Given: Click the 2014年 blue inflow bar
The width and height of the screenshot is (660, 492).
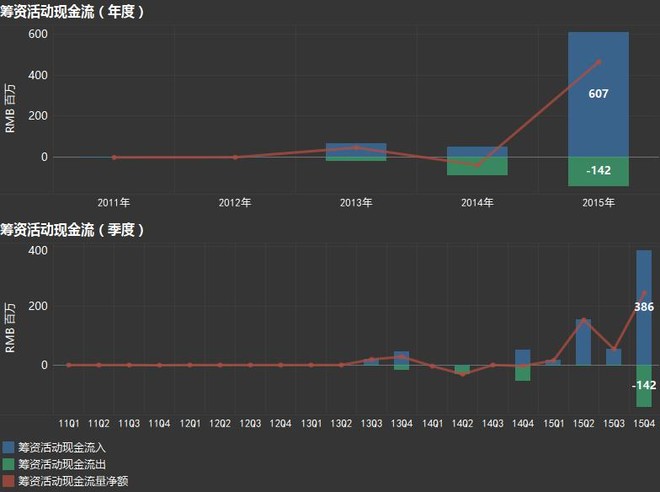Looking at the screenshot, I should pos(477,152).
